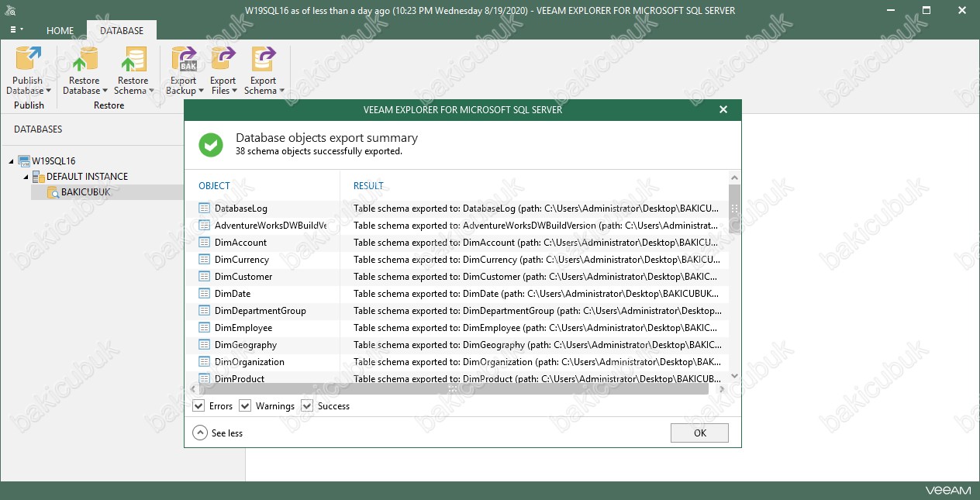
Task: Select the DEFAULT INSTANCE tree item
Action: coord(88,177)
